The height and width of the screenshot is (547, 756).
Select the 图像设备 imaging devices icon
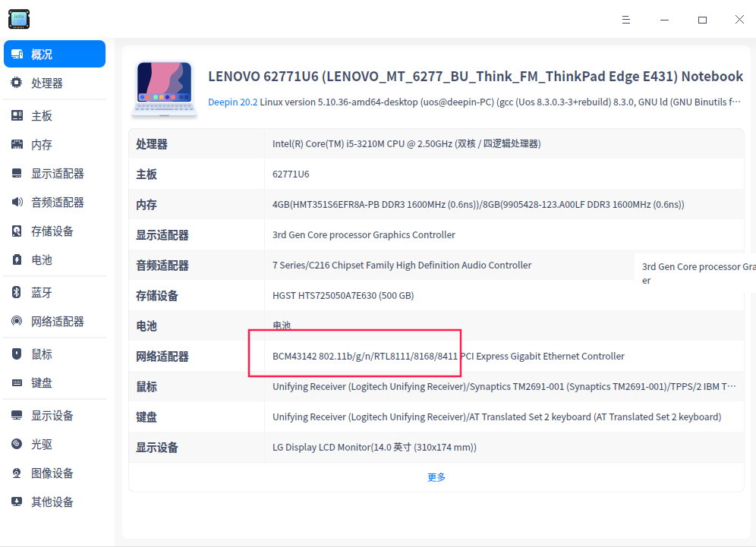point(16,473)
